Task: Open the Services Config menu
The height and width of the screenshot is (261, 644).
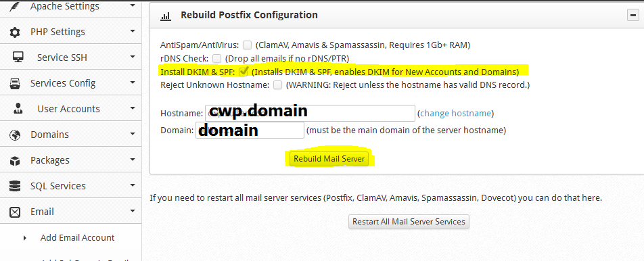Action: click(x=70, y=83)
